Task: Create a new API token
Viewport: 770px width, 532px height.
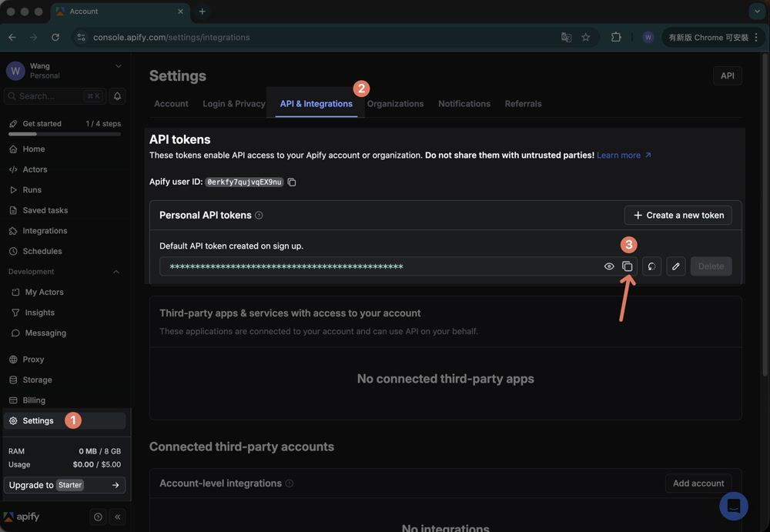Action: (x=678, y=215)
